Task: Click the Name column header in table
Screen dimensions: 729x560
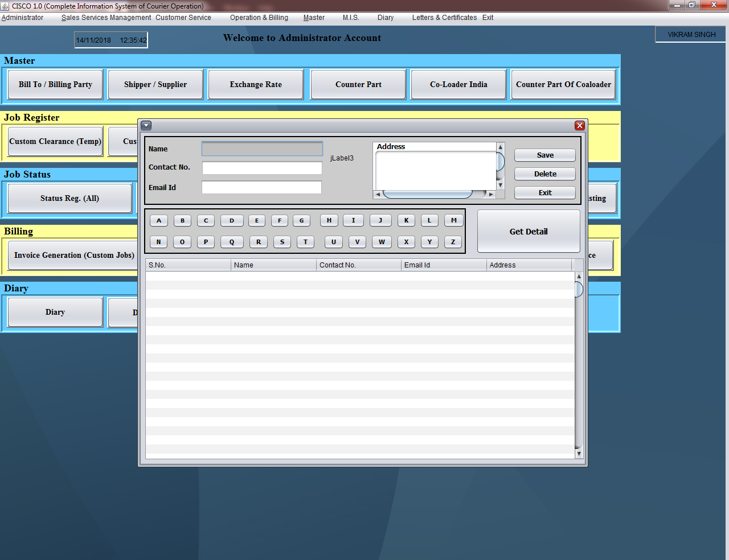Action: 274,265
